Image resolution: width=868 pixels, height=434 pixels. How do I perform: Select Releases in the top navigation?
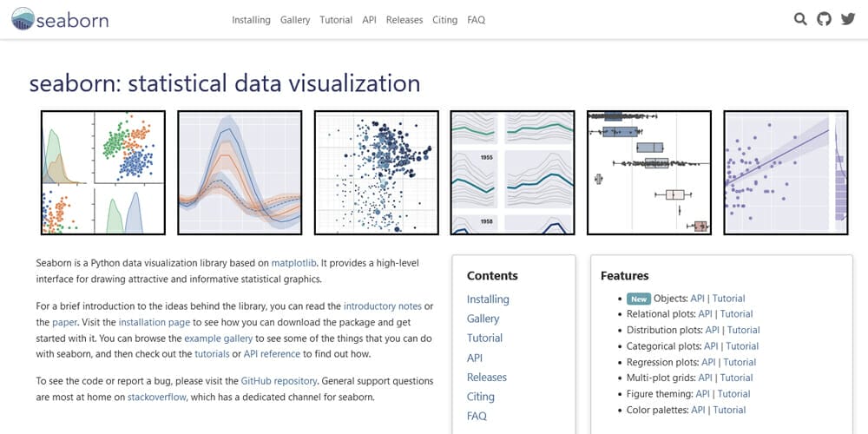tap(404, 20)
